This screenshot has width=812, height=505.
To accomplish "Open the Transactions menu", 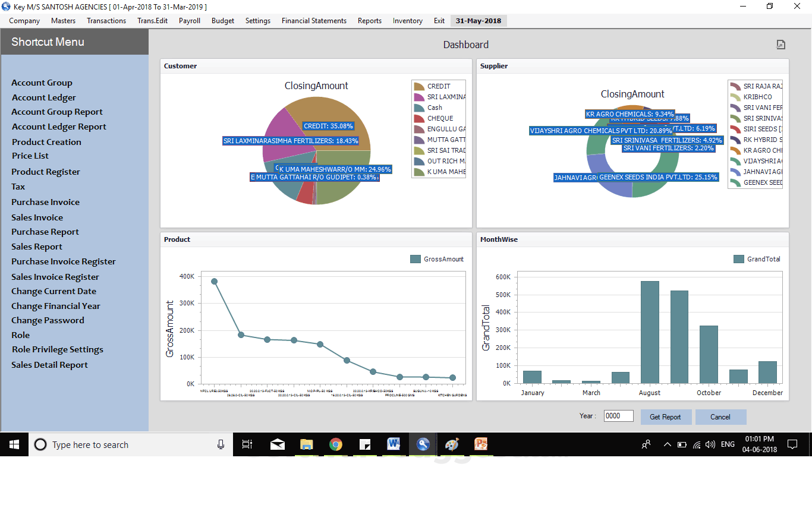I will [106, 21].
